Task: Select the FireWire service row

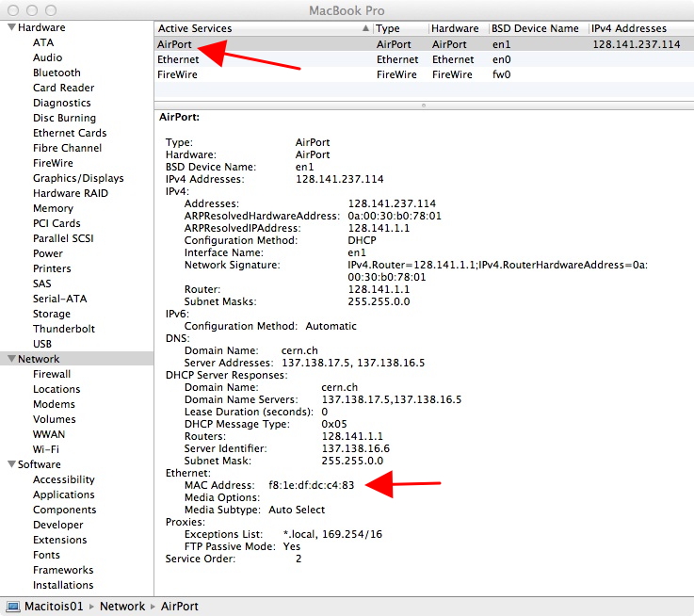Action: (x=424, y=74)
